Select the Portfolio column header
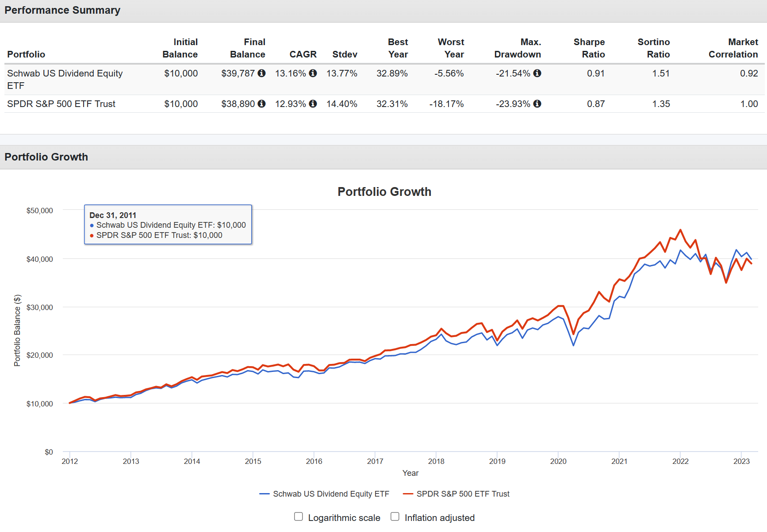This screenshot has height=532, width=767. (x=26, y=54)
